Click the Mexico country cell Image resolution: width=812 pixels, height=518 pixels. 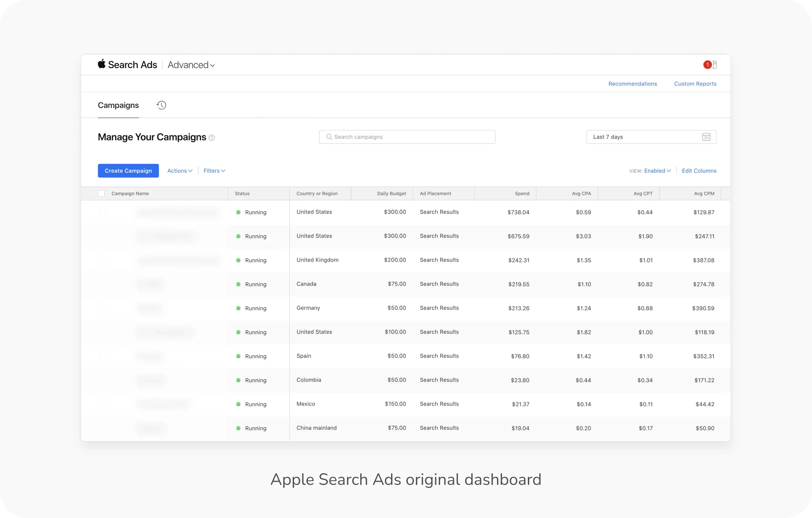306,404
